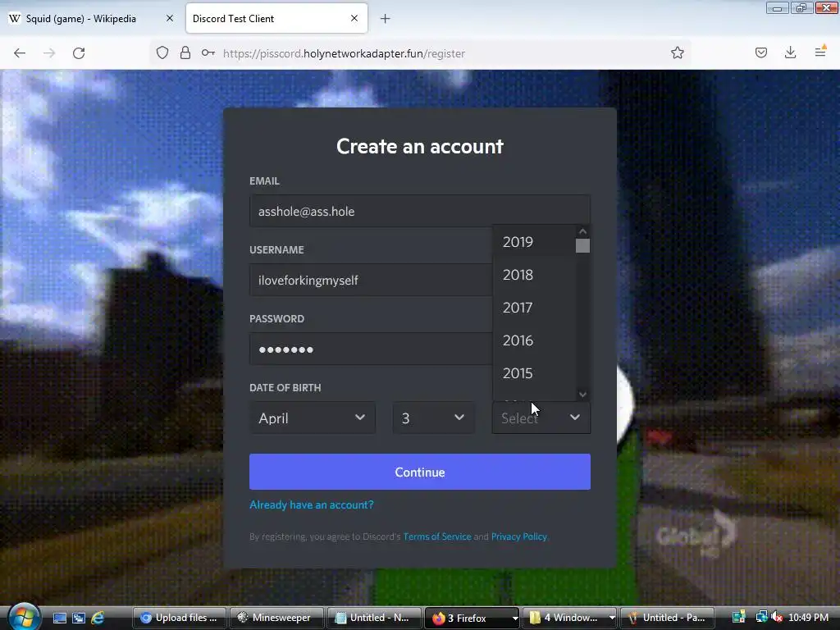Click the first system tray icon
Screen dimensions: 840x630
(x=739, y=617)
